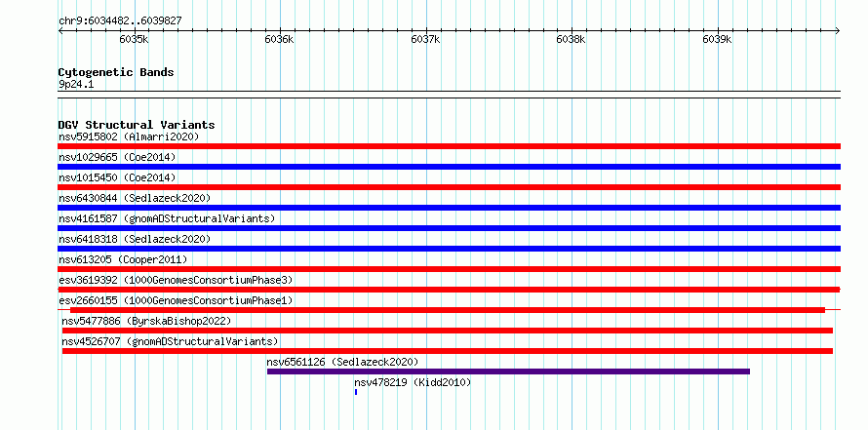Select the blue bar under nsv4161587
The height and width of the screenshot is (430, 868).
click(x=449, y=228)
